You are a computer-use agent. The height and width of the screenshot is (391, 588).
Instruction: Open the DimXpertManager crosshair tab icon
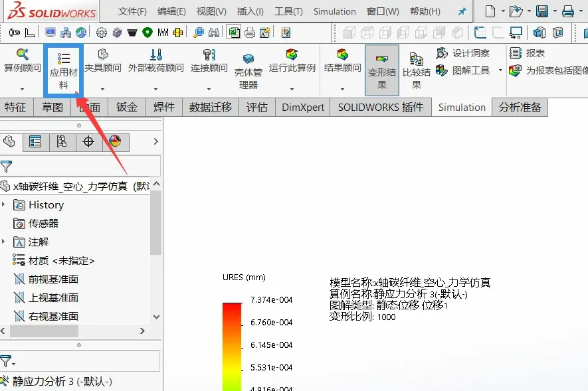coord(88,142)
